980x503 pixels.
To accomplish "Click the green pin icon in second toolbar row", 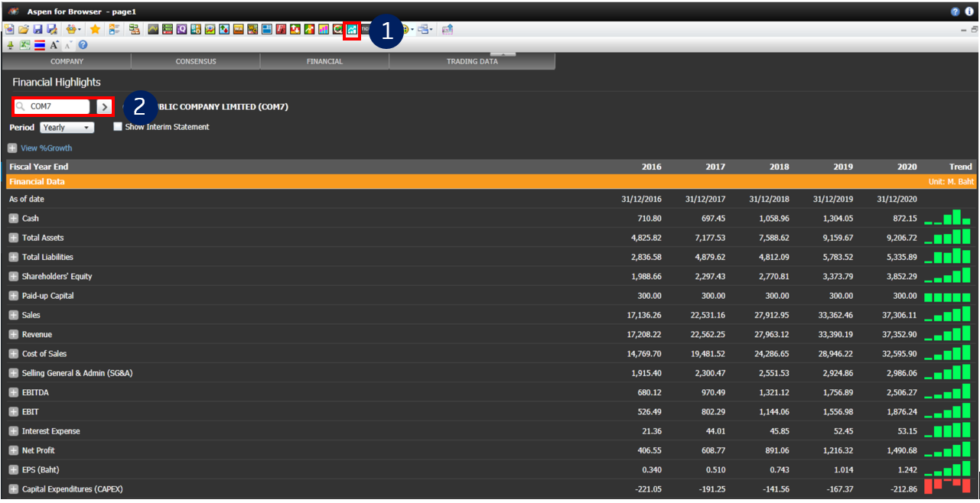I will [x=10, y=45].
